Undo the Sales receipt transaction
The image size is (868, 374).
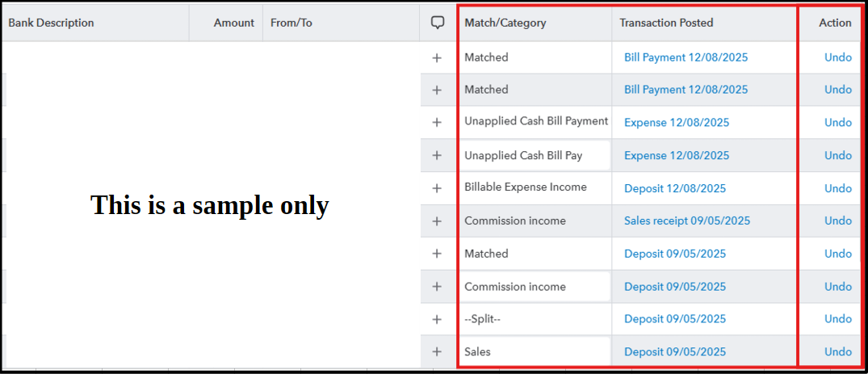click(x=838, y=221)
